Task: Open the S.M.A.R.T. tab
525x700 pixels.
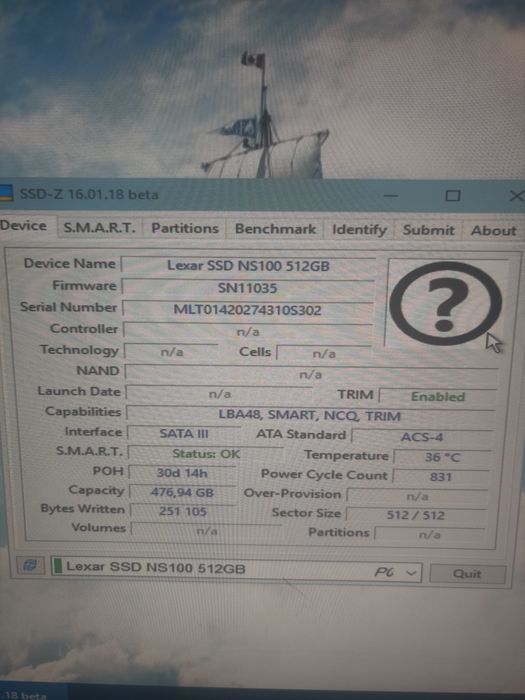Action: pyautogui.click(x=99, y=228)
